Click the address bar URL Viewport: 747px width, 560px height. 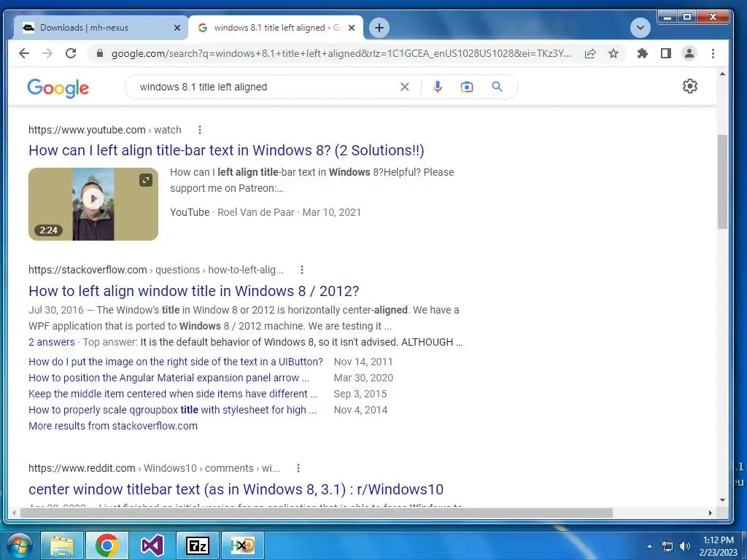[x=341, y=53]
